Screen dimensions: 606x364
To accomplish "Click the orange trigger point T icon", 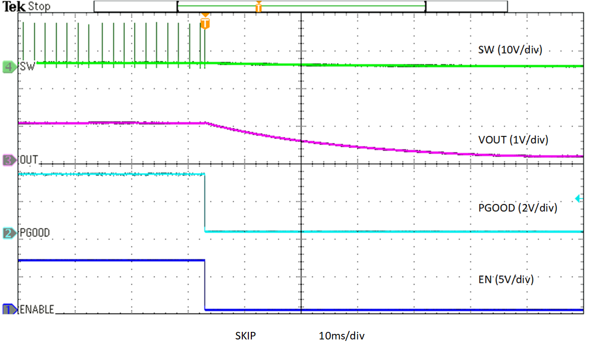I will coord(205,23).
